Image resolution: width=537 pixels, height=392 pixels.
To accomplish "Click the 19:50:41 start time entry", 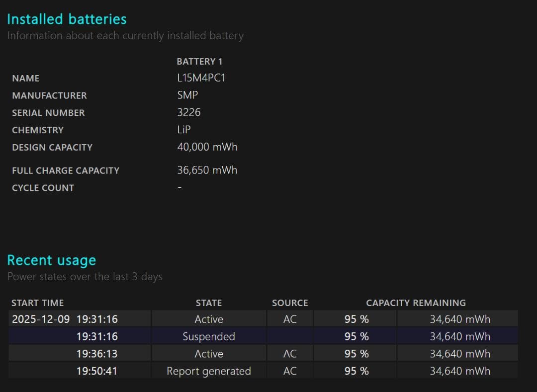I will pyautogui.click(x=97, y=371).
